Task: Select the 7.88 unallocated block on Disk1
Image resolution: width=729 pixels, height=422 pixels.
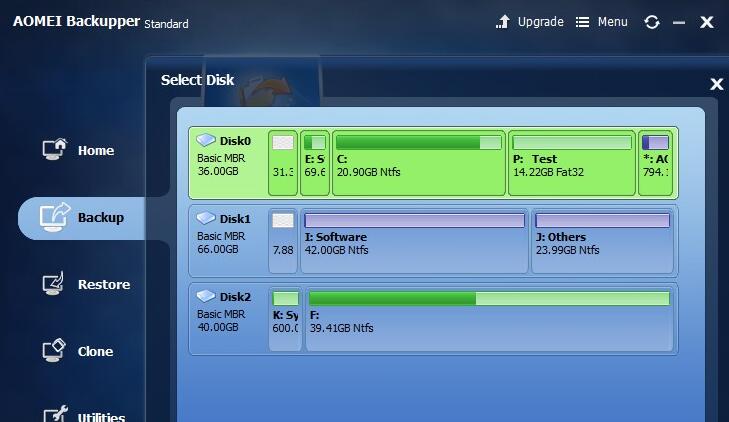Action: coord(283,241)
